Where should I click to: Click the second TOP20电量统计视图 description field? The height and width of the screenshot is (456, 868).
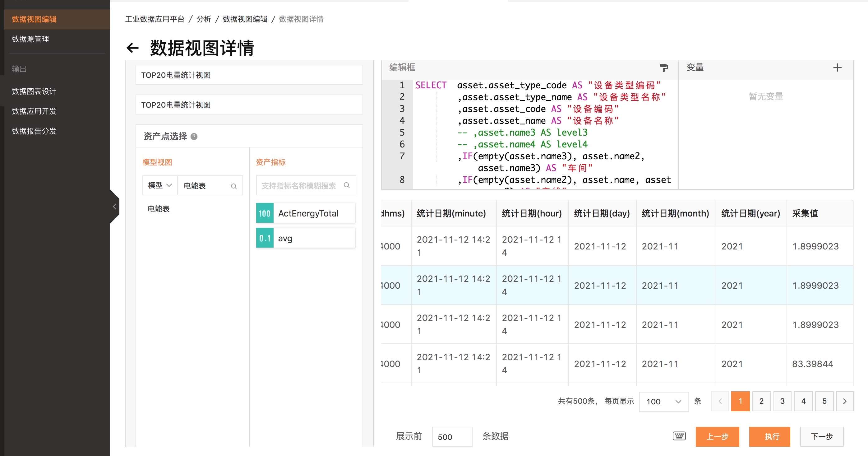tap(249, 105)
